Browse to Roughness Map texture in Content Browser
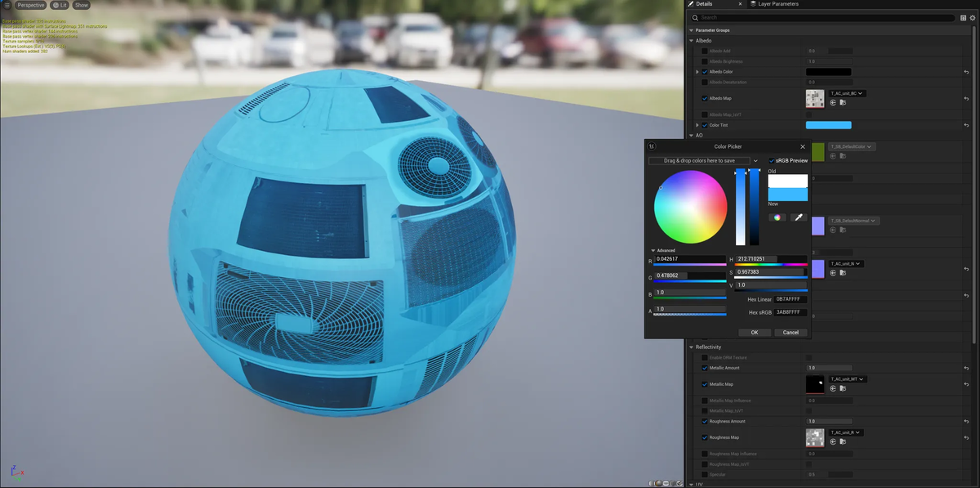980x488 pixels. (843, 441)
